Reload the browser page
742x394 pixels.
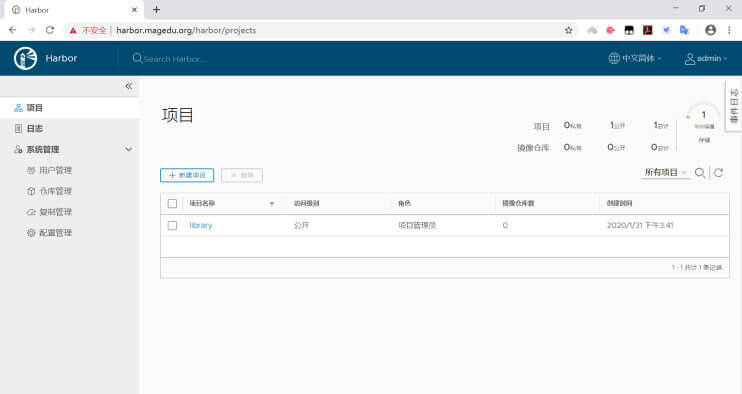pos(50,30)
